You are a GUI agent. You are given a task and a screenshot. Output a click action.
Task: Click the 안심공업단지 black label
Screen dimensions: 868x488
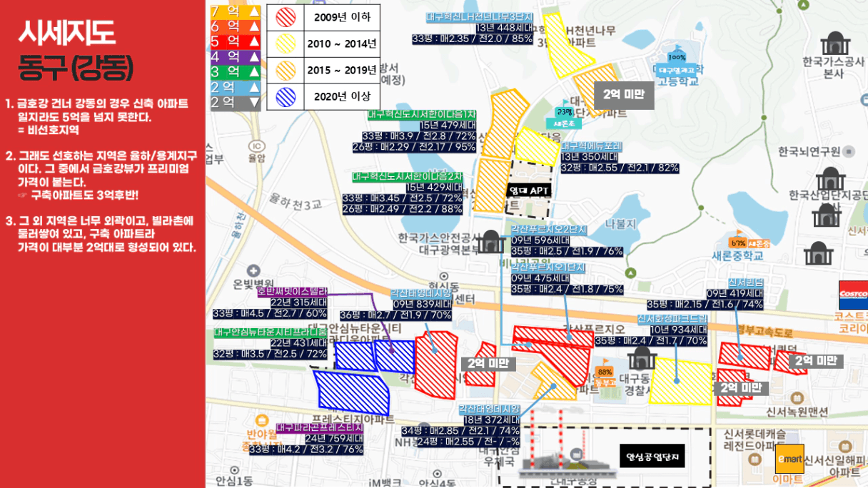[652, 457]
